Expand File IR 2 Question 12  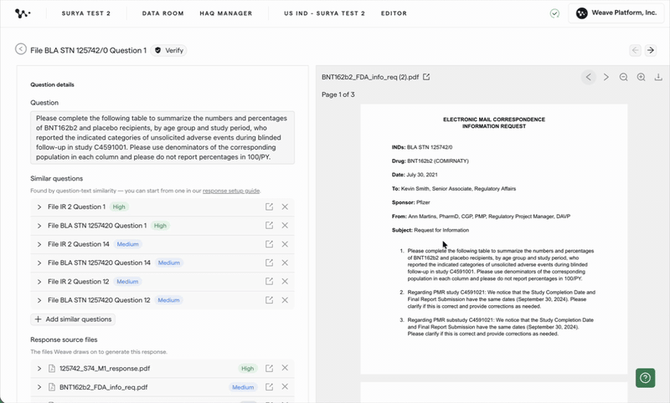click(39, 282)
